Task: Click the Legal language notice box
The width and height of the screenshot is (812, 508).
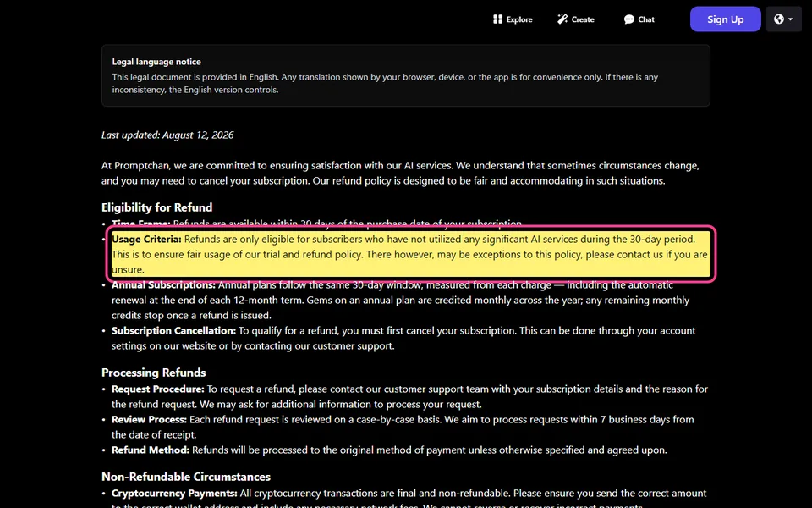Action: (x=405, y=75)
